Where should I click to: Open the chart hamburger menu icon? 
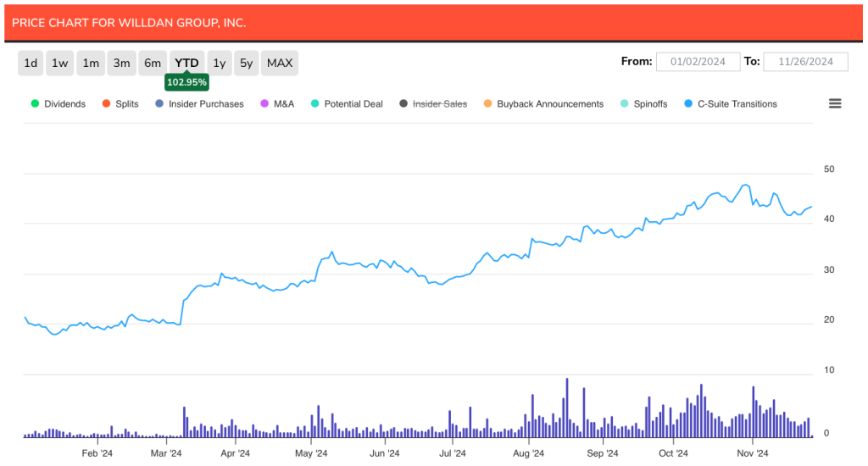835,103
